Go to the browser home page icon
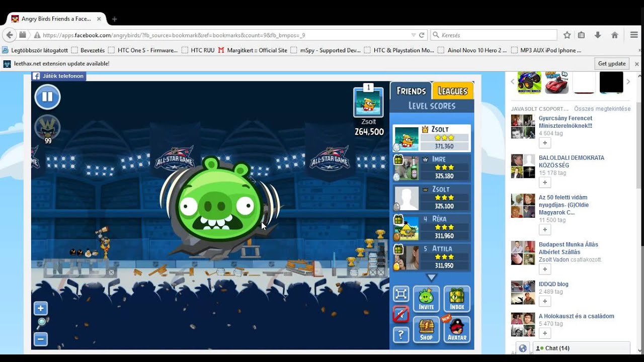The height and width of the screenshot is (362, 644). 614,35
